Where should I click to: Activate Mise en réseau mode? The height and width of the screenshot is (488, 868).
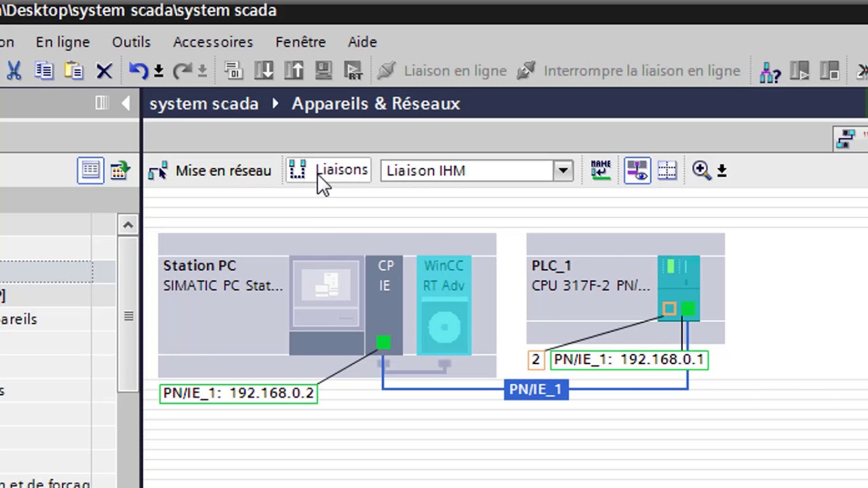[x=210, y=171]
